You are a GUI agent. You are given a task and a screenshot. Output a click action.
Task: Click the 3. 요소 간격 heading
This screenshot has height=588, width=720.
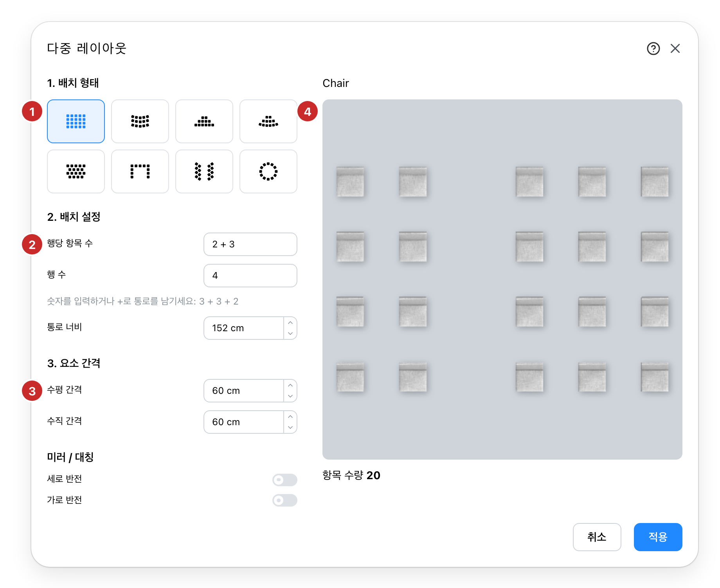74,363
